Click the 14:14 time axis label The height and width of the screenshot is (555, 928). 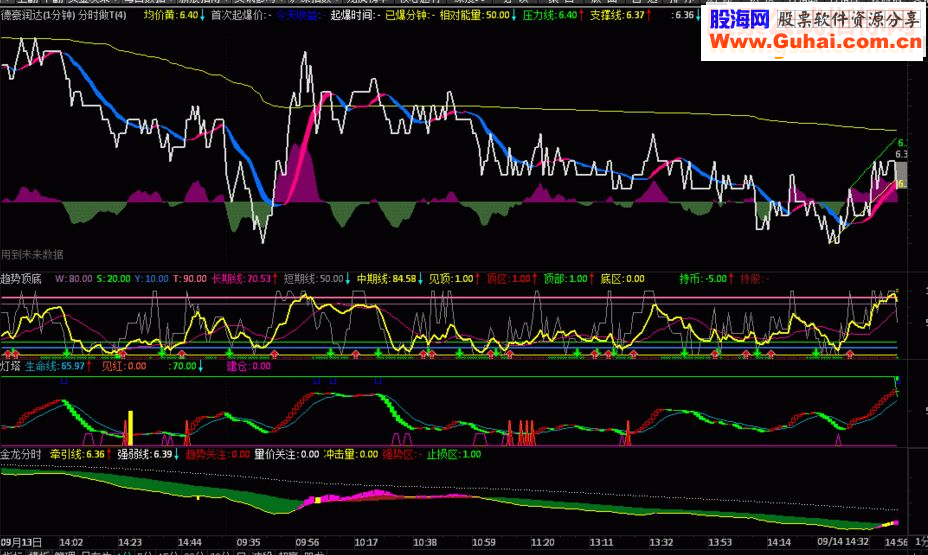click(778, 542)
